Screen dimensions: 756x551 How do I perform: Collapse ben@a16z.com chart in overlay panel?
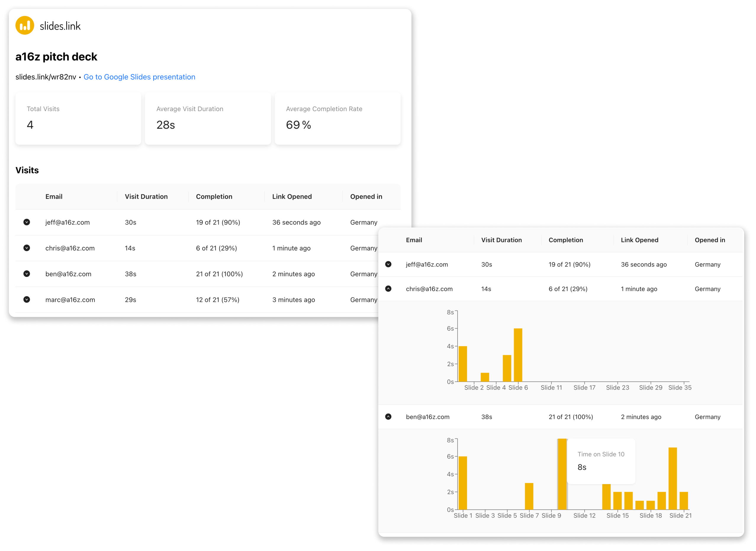coord(388,417)
